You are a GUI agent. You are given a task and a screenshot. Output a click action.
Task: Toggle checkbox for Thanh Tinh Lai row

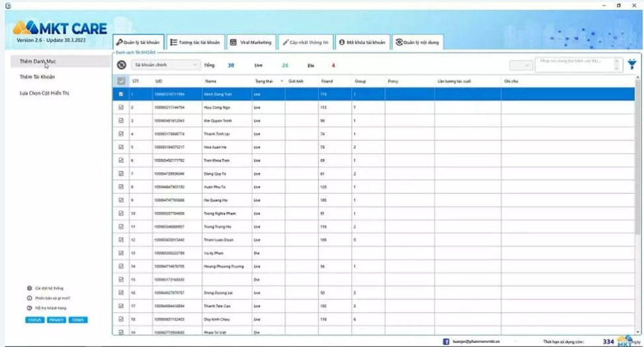pyautogui.click(x=121, y=133)
